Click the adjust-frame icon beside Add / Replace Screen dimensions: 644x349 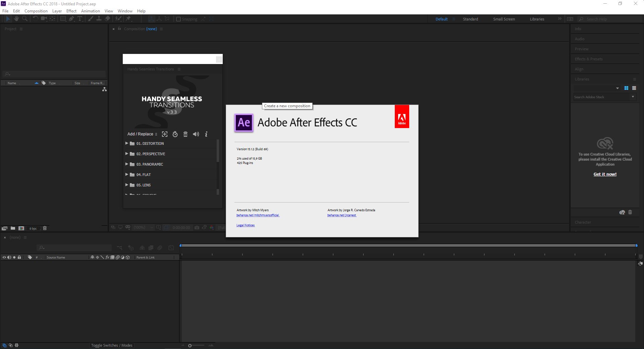click(x=165, y=134)
